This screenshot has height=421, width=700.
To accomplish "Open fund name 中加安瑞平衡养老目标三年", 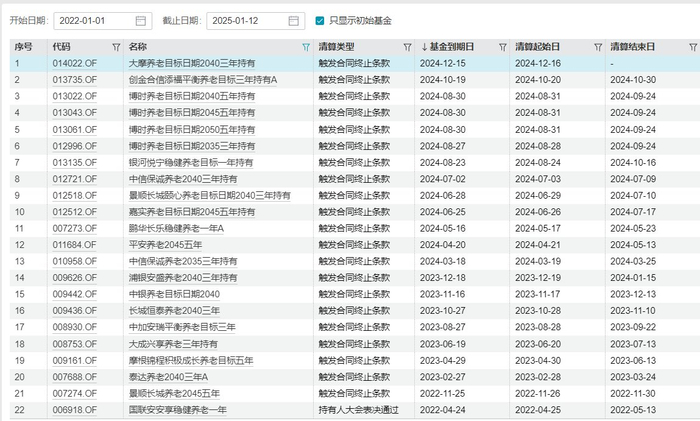I will click(182, 327).
